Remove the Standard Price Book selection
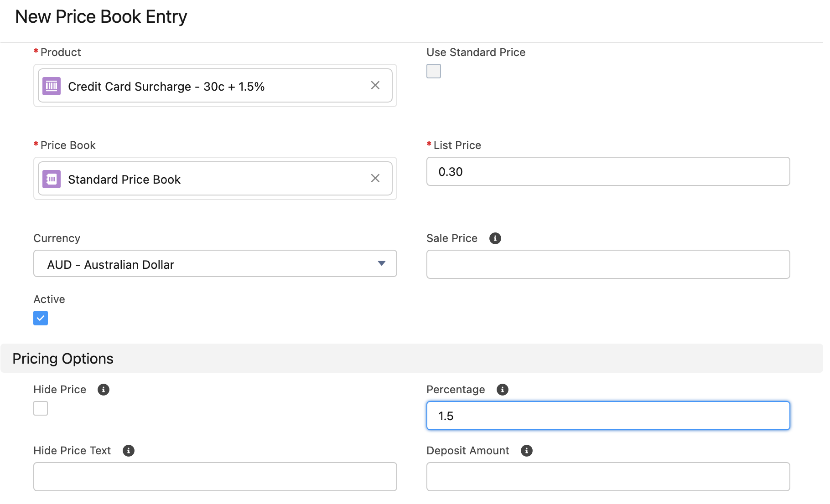 coord(375,178)
